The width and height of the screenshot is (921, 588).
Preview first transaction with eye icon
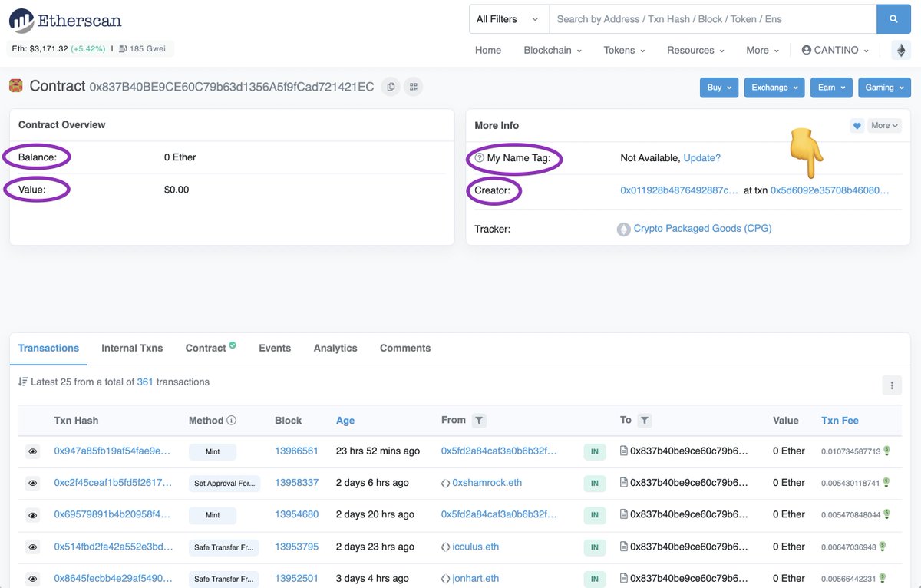[33, 452]
